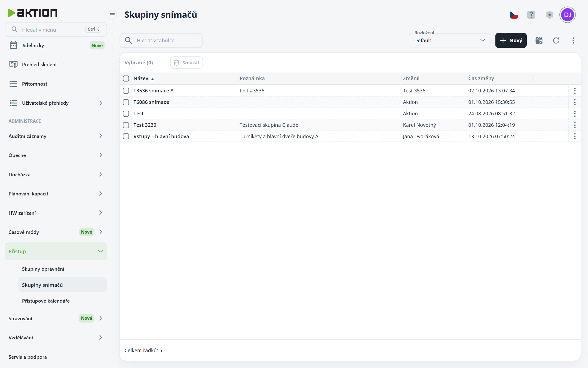Viewport: 588px width, 368px height.
Task: Open Přítomnost menu item
Action: point(56,84)
